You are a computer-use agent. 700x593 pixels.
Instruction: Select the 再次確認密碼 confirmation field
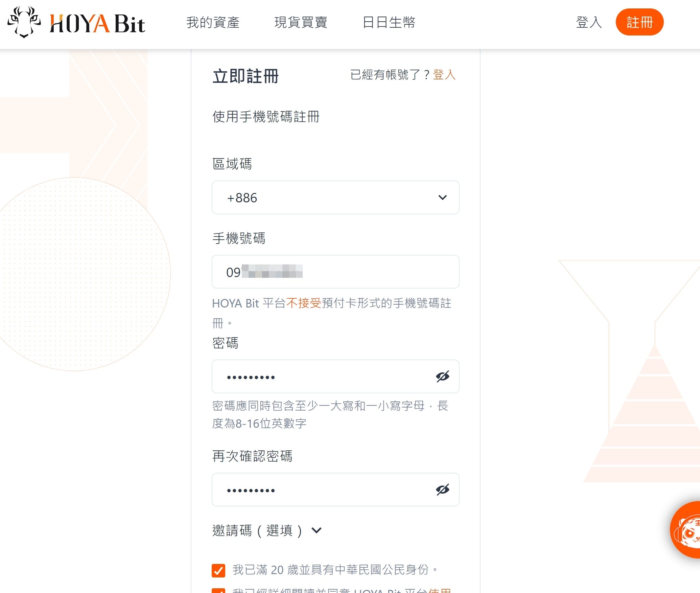tap(321, 490)
